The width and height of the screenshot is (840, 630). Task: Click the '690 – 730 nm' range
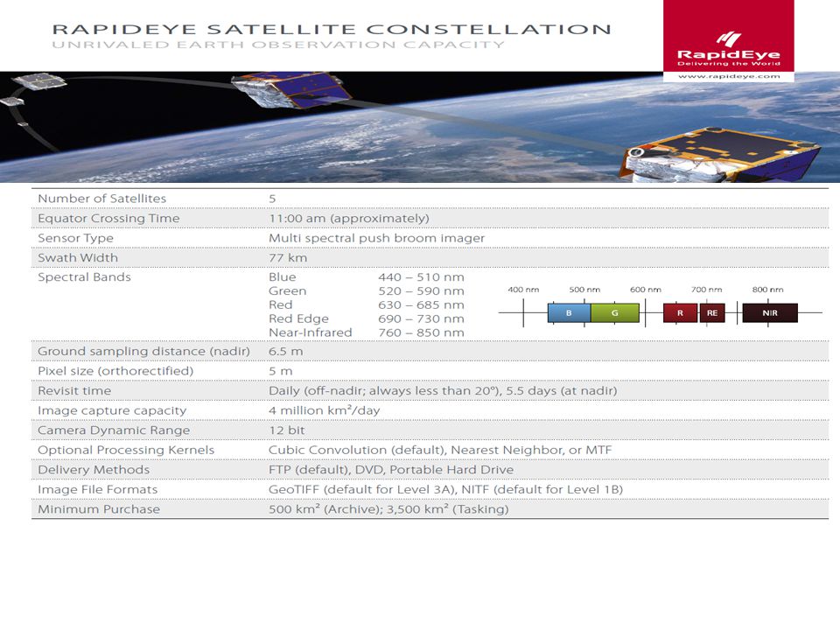tap(421, 318)
